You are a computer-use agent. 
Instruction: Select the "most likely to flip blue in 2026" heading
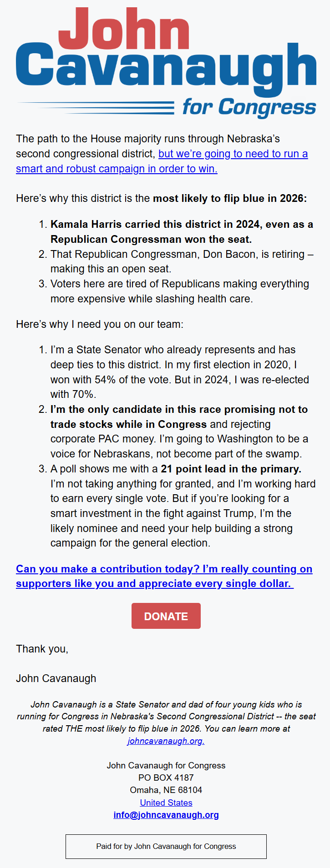coord(230,198)
